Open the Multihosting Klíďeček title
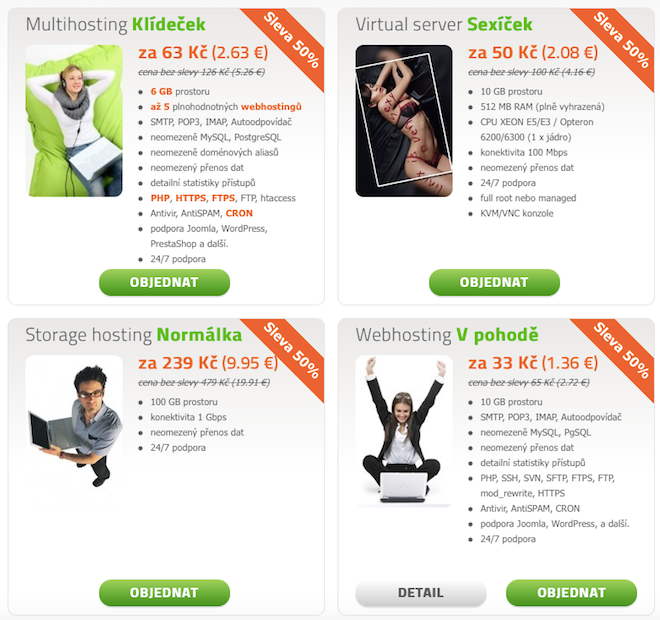Screen dimensions: 660x620 (x=116, y=24)
